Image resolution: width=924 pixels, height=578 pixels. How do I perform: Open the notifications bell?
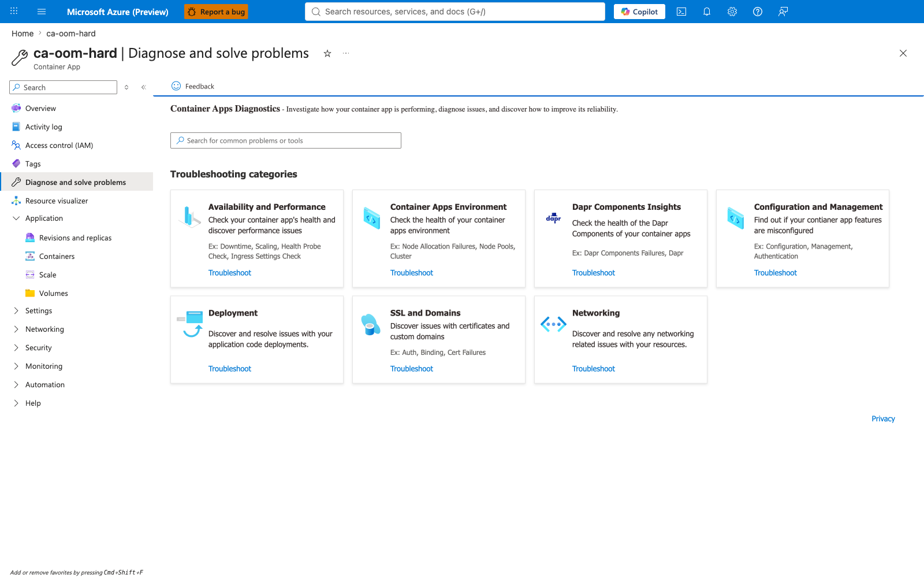[x=707, y=12]
